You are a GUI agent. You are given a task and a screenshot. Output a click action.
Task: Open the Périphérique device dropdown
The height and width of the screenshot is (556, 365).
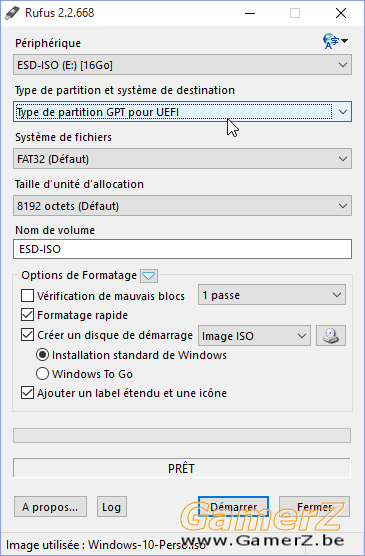pyautogui.click(x=182, y=65)
